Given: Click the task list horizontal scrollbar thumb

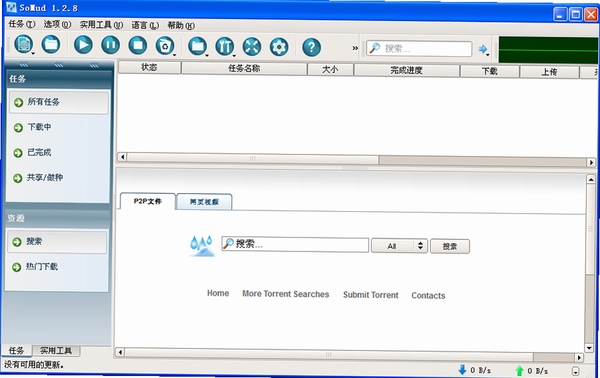Looking at the screenshot, I should [x=253, y=158].
